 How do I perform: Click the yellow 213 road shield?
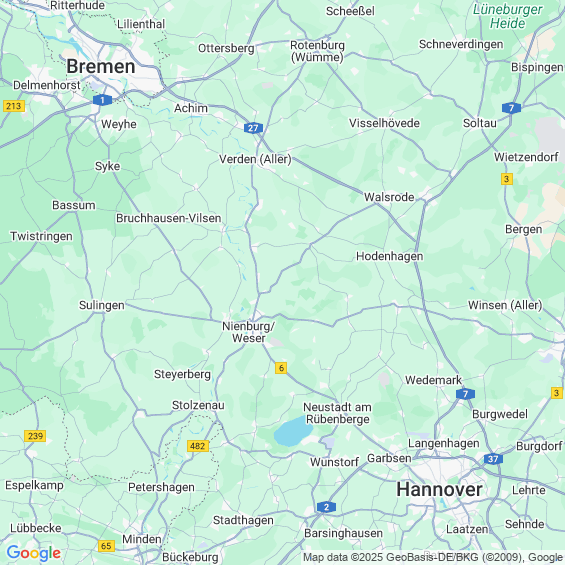click(14, 106)
